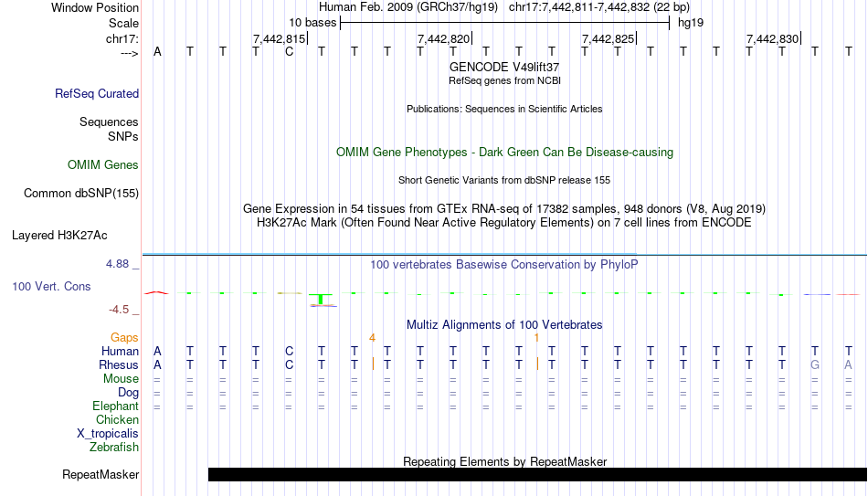
Task: Click the C base in the Human alignment row
Action: tap(289, 351)
